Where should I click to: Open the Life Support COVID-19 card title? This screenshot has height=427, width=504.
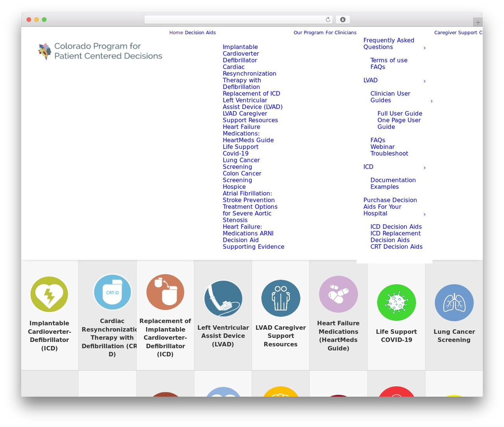pyautogui.click(x=397, y=336)
